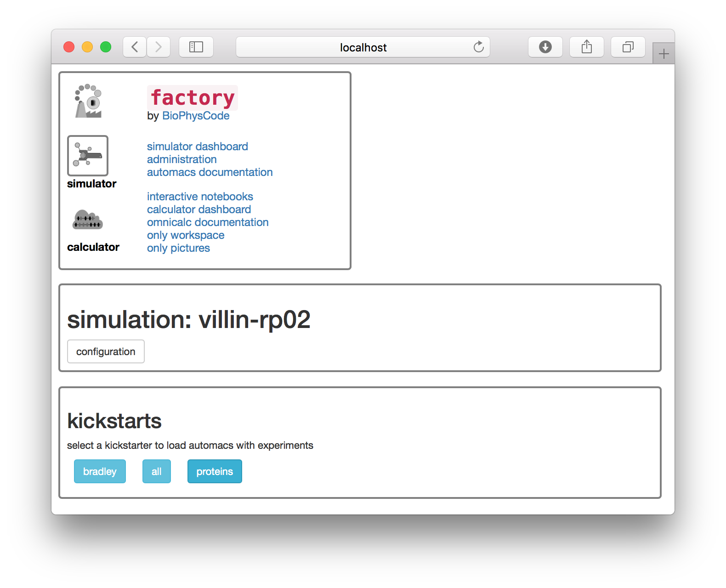Open the factory title link
This screenshot has height=588, width=726.
point(193,98)
